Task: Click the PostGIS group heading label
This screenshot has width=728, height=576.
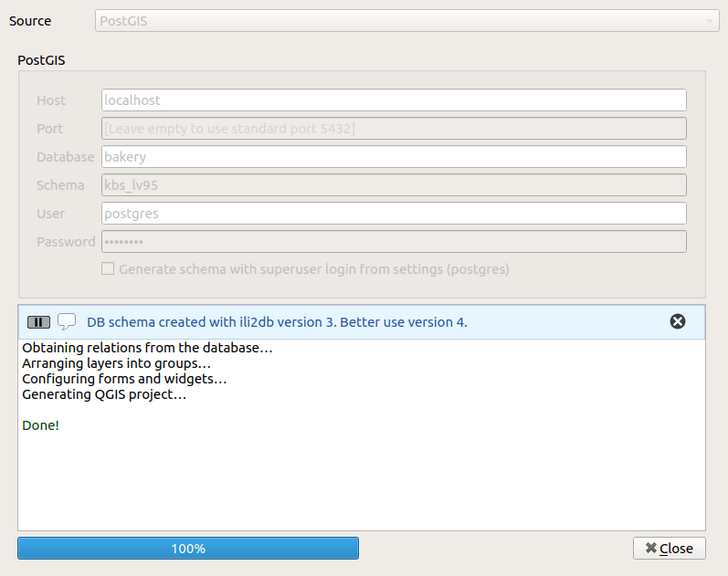Action: (x=41, y=60)
